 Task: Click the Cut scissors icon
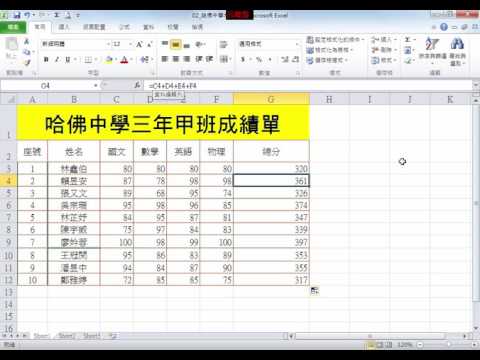[x=27, y=41]
